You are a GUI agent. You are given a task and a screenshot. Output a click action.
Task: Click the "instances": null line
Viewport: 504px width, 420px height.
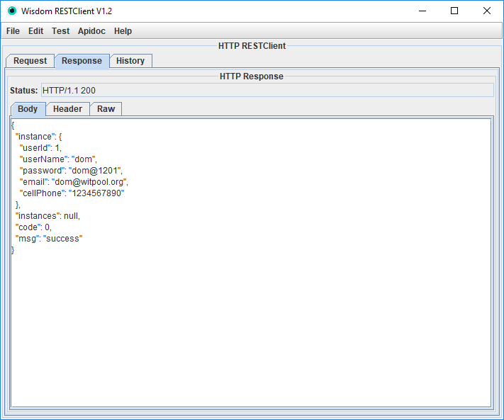tap(47, 216)
